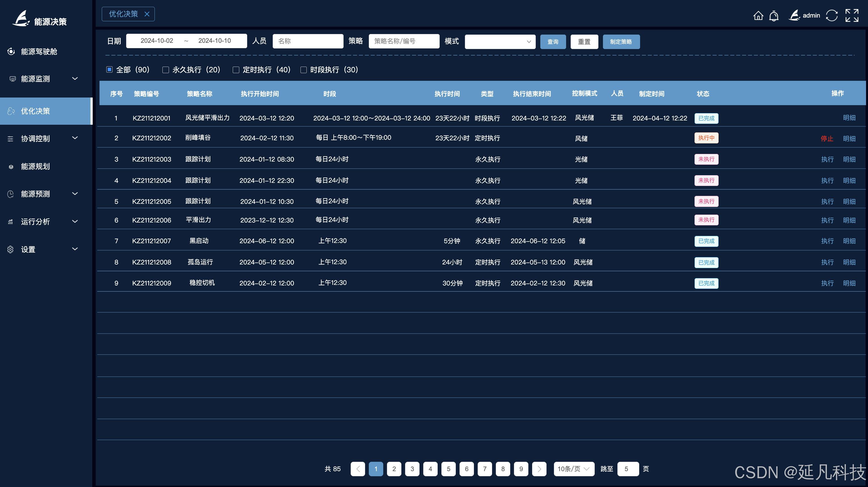The height and width of the screenshot is (487, 868).
Task: Open the notification bell icon
Action: 774,16
